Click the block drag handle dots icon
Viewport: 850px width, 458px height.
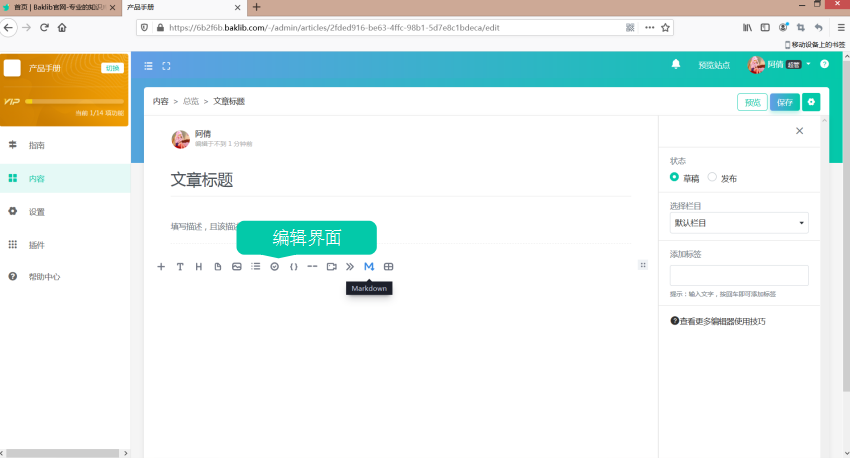click(643, 265)
